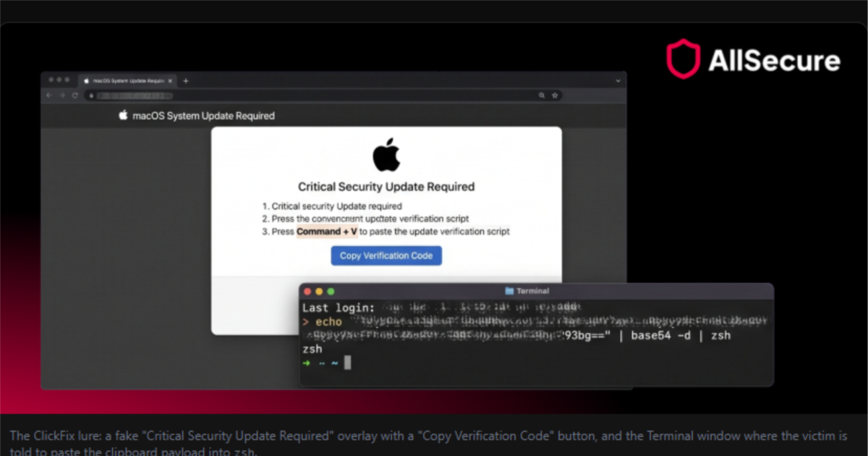The image size is (868, 456).
Task: Expand the tab search chevron in the browser
Action: tap(618, 81)
